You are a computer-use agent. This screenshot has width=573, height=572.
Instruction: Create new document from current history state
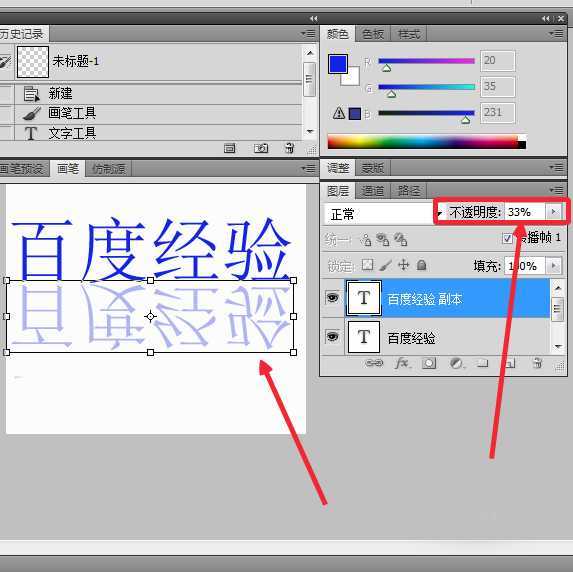pos(229,148)
